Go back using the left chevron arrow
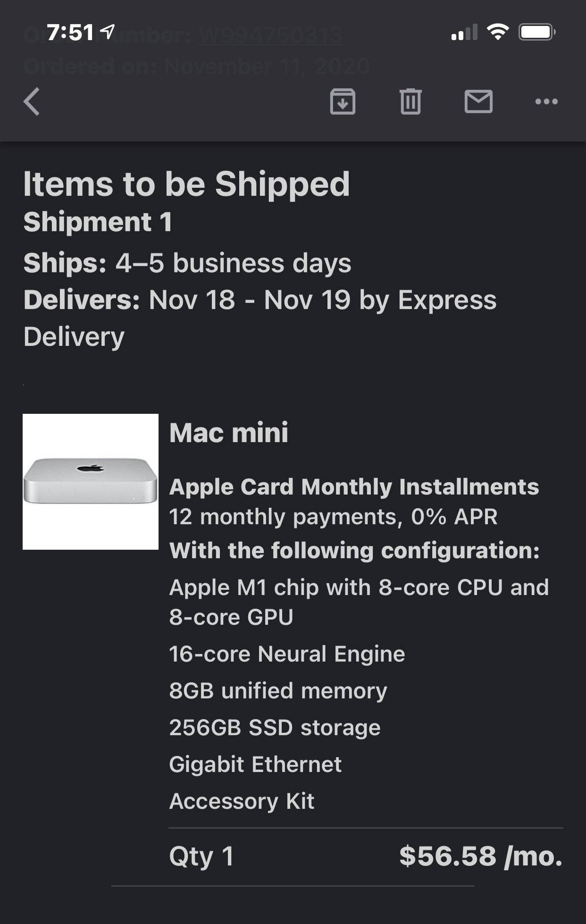The image size is (586, 924). tap(32, 101)
